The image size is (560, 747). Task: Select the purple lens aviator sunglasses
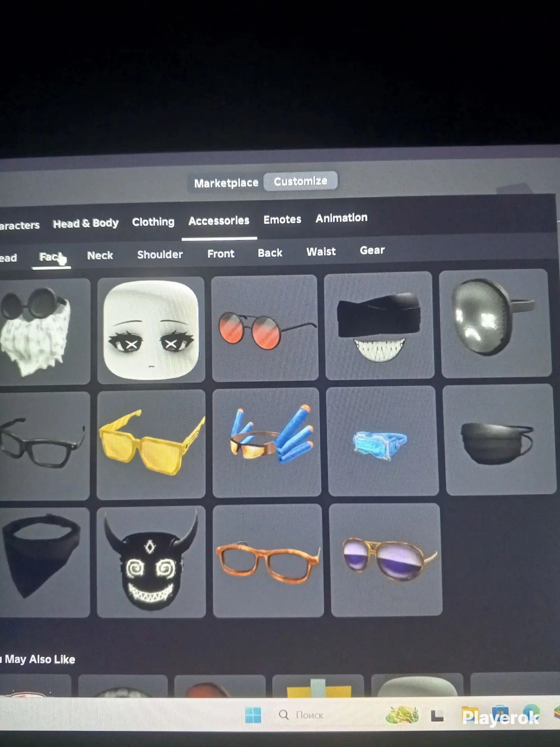coord(386,559)
